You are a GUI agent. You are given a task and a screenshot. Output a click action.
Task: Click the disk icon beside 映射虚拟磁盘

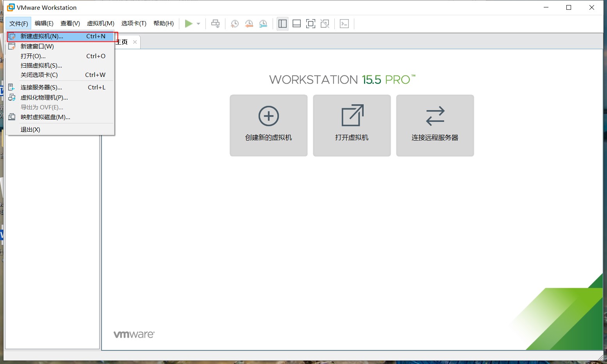12,117
